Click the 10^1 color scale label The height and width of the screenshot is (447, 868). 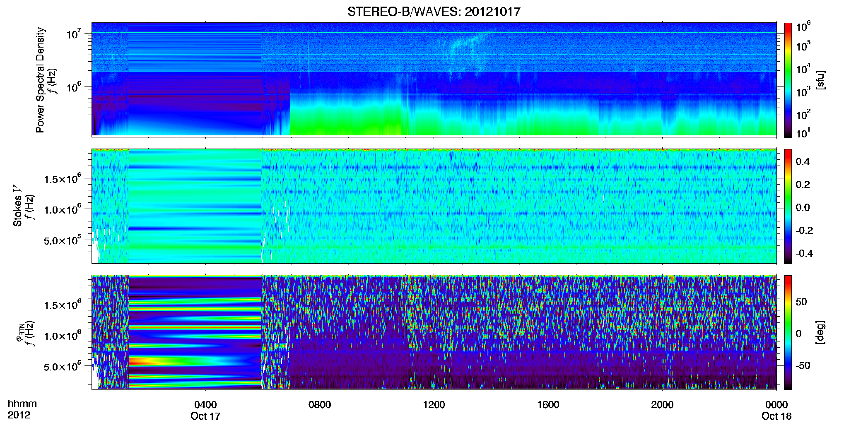pos(803,133)
